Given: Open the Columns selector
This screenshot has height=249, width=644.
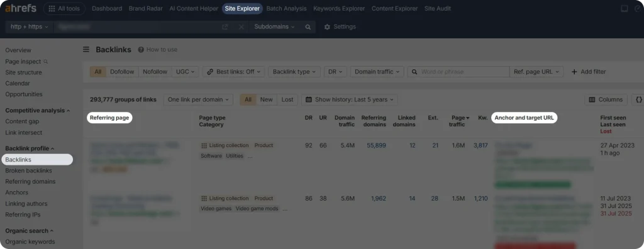Looking at the screenshot, I should (x=606, y=99).
